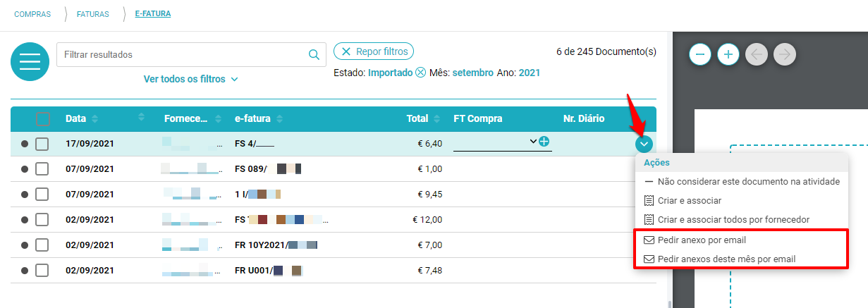Zoom in document preview with plus button
The height and width of the screenshot is (308, 868).
pos(728,54)
